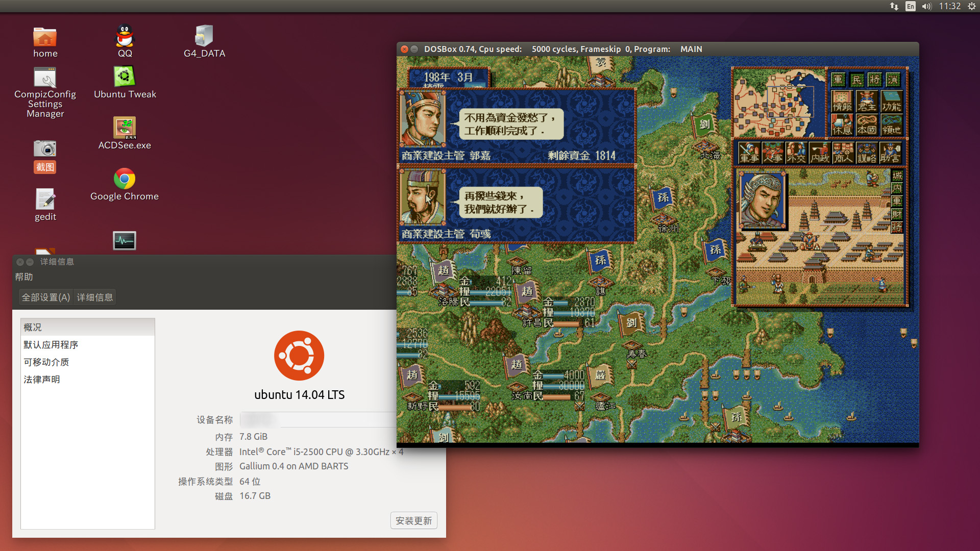This screenshot has width=980, height=551.
Task: Launch Google Chrome from desktop
Action: click(125, 185)
